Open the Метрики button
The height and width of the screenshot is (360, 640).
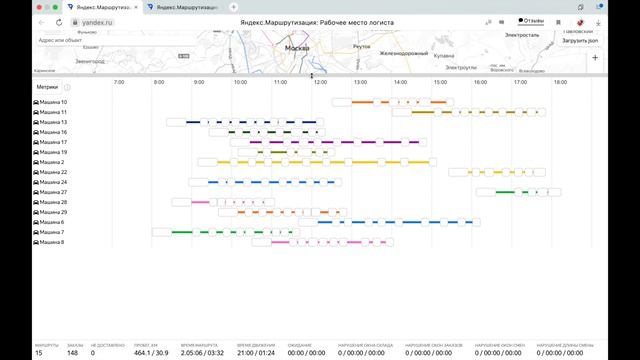(x=47, y=87)
